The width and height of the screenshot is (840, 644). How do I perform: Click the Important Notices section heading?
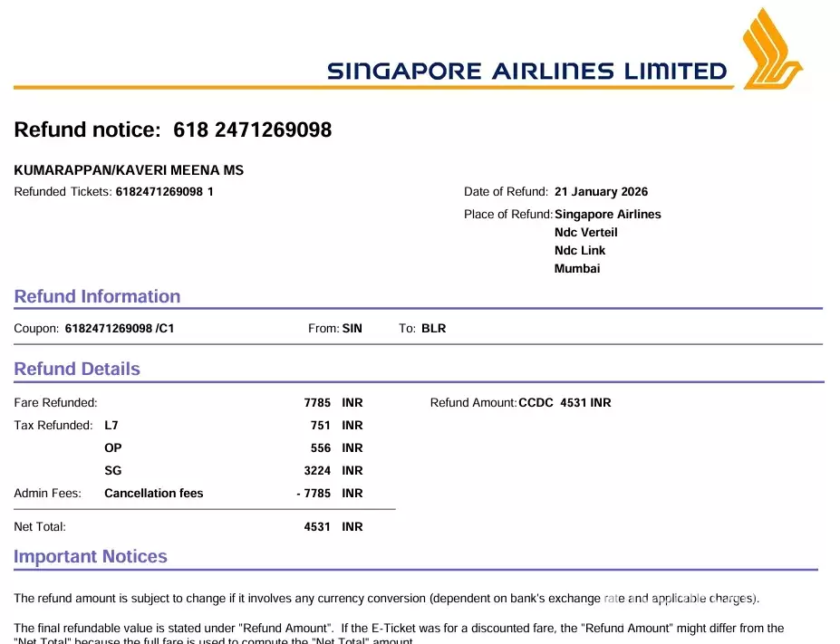[x=91, y=557]
